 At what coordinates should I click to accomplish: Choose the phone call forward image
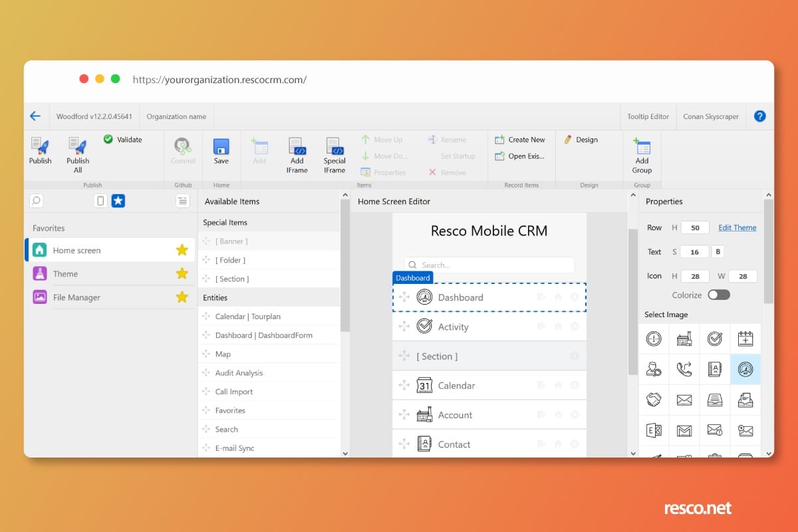tap(684, 369)
